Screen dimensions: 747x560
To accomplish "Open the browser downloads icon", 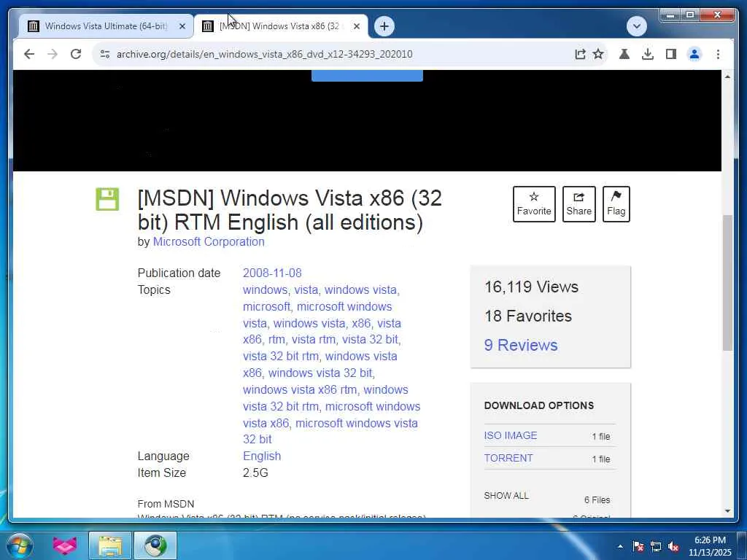I will [x=648, y=54].
